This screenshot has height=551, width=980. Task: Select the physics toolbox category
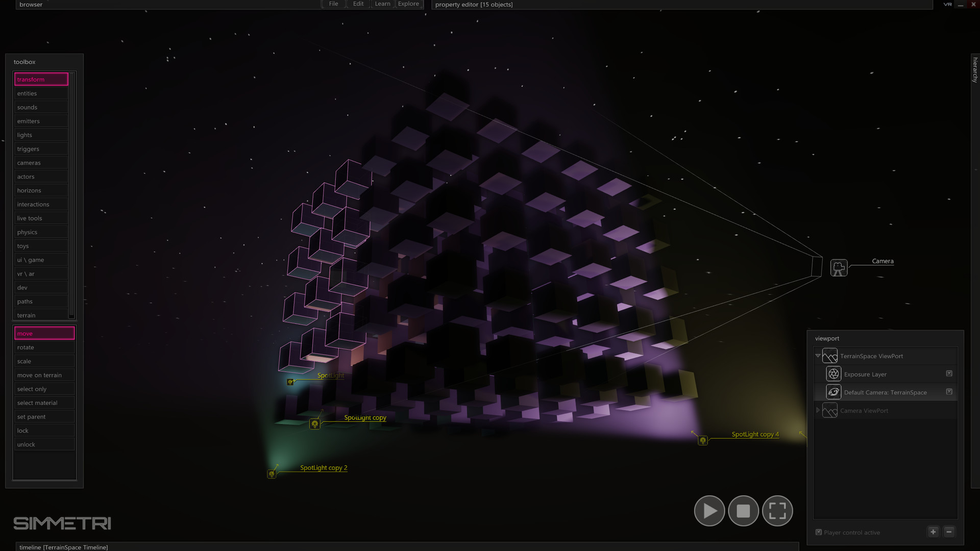pos(41,232)
